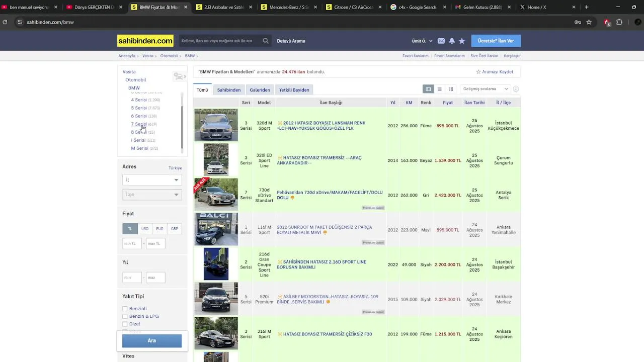Sort by İlan Tarihi column header

tap(474, 103)
